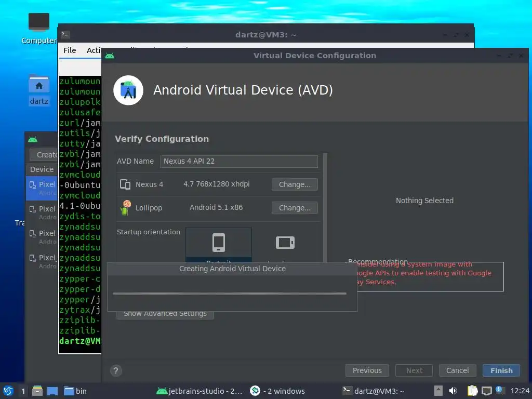
Task: Click the terminal window title icon
Action: [x=65, y=35]
